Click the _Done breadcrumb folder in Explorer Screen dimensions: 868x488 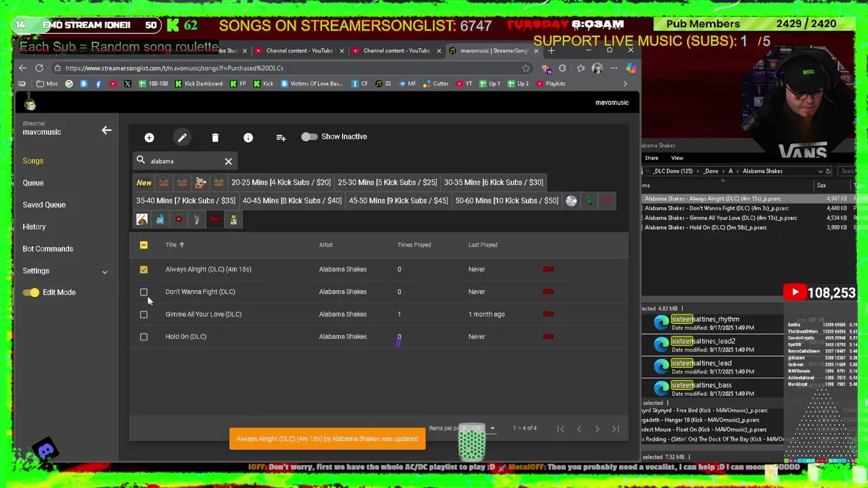tap(711, 171)
